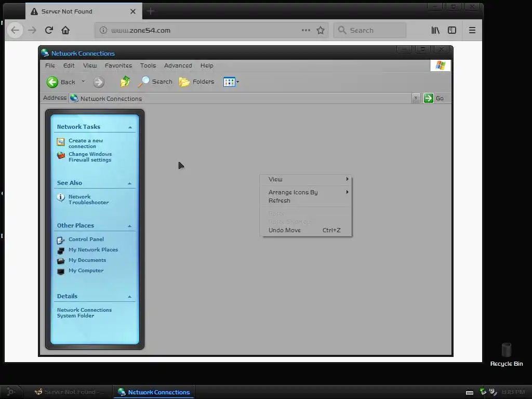
Task: Go up one folder level
Action: [125, 82]
